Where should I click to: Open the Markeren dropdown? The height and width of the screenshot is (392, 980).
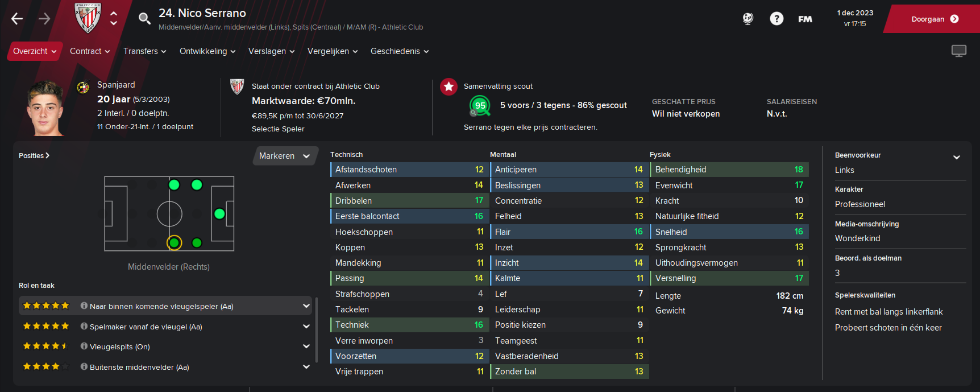tap(284, 156)
